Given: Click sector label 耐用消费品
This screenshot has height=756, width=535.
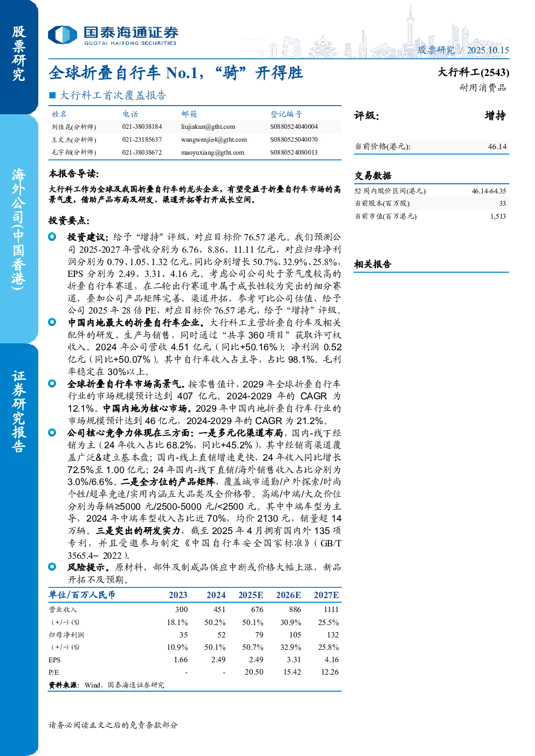Looking at the screenshot, I should 483,87.
